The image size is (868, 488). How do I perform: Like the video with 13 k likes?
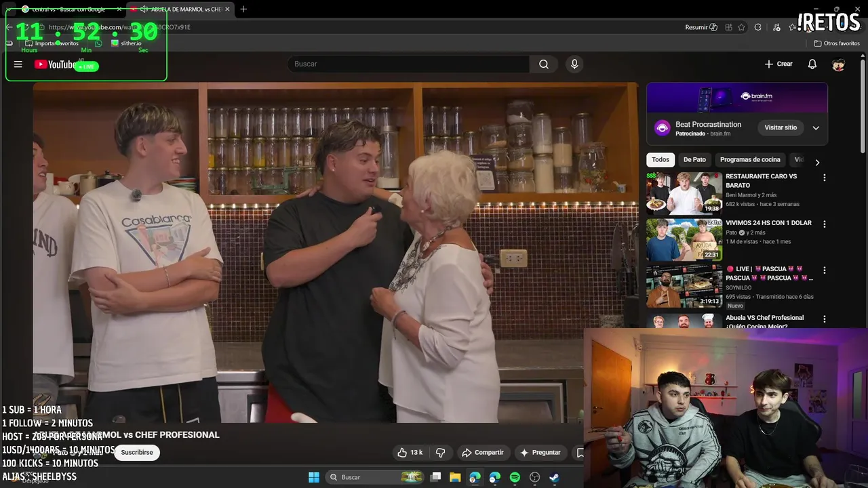410,452
